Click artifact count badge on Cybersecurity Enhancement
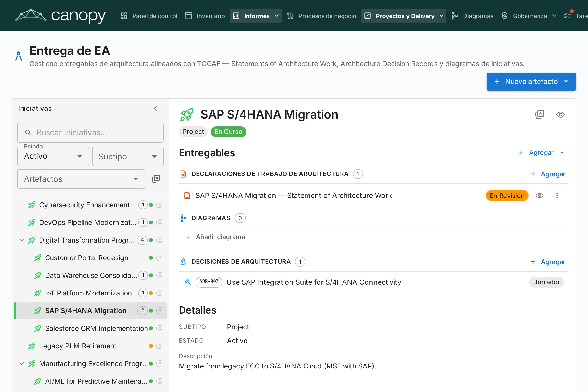 tap(143, 205)
